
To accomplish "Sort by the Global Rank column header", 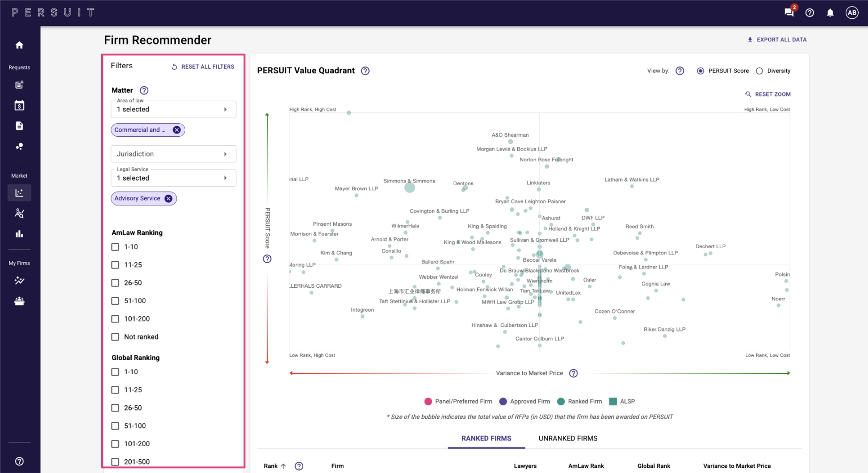I will tap(654, 466).
